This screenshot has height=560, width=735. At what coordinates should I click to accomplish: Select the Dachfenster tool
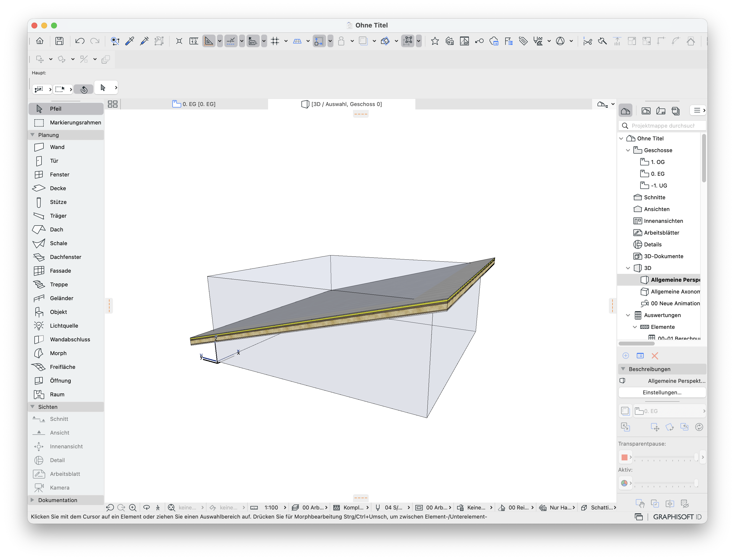(x=66, y=257)
